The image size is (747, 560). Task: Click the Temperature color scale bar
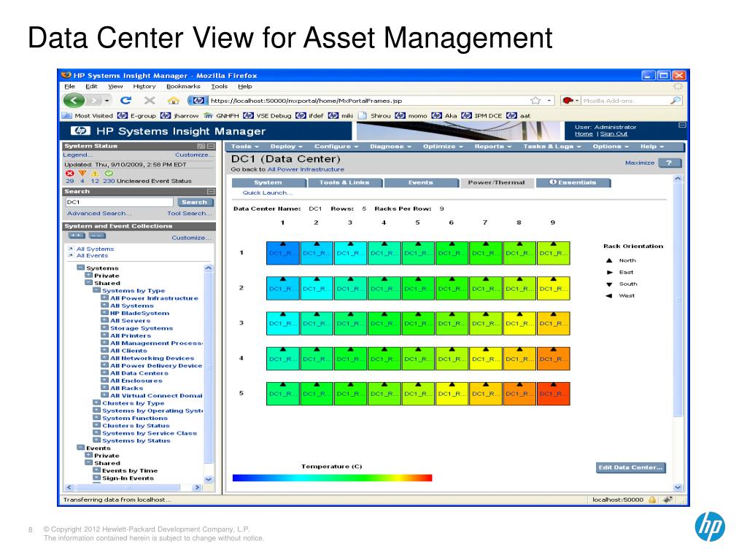click(332, 478)
